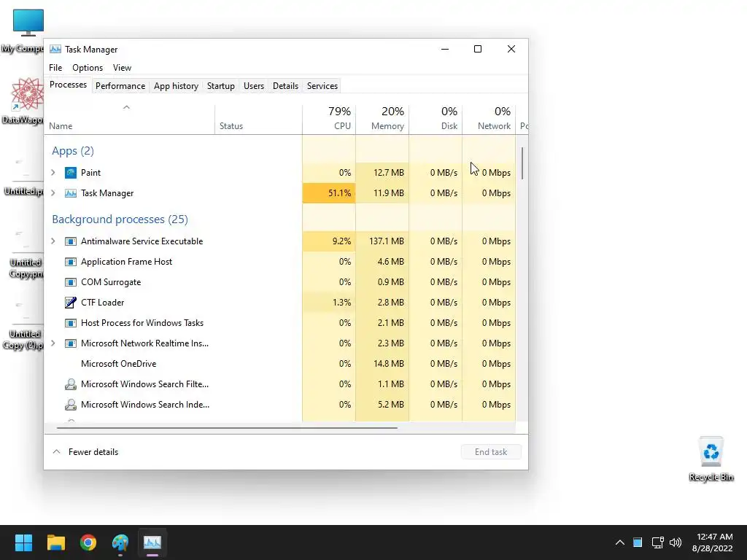
Task: Sort processes by CPU column
Action: click(329, 119)
